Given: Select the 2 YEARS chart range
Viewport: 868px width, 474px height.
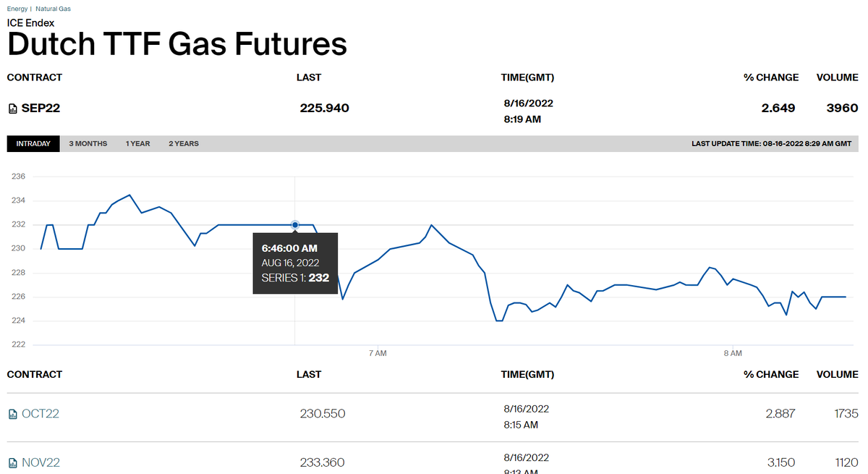Looking at the screenshot, I should [x=184, y=143].
